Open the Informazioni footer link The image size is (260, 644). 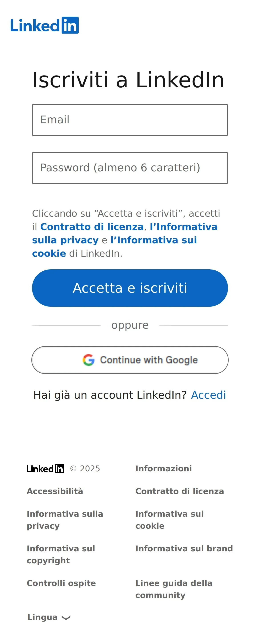pyautogui.click(x=164, y=468)
